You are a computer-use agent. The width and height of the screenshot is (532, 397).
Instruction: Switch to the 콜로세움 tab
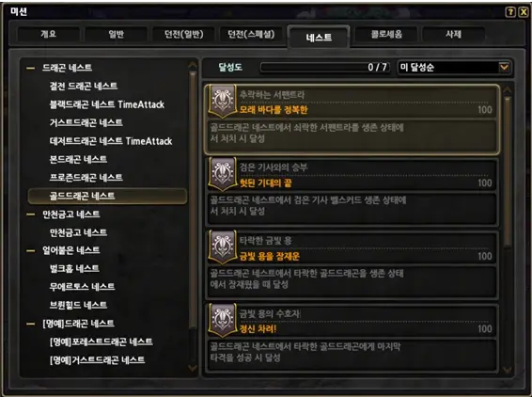(386, 34)
